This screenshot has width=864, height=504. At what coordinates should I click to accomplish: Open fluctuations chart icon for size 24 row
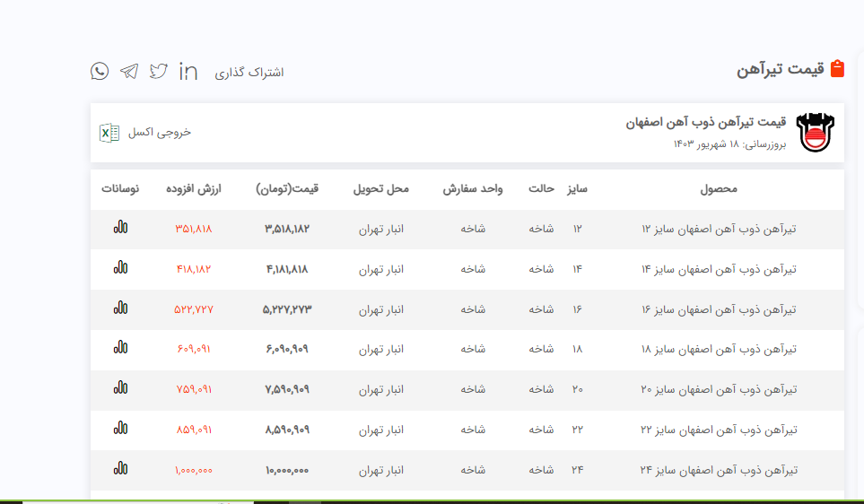120,468
